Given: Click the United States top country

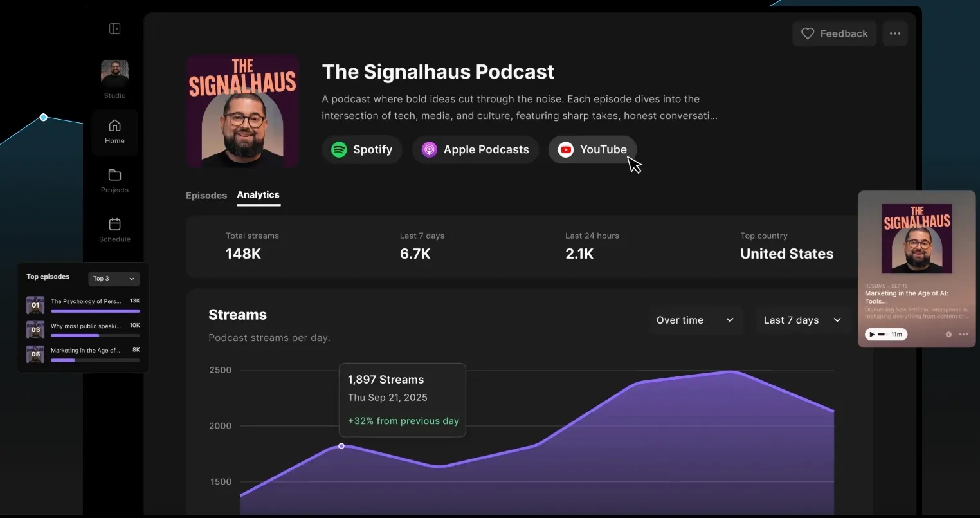Looking at the screenshot, I should click(786, 254).
